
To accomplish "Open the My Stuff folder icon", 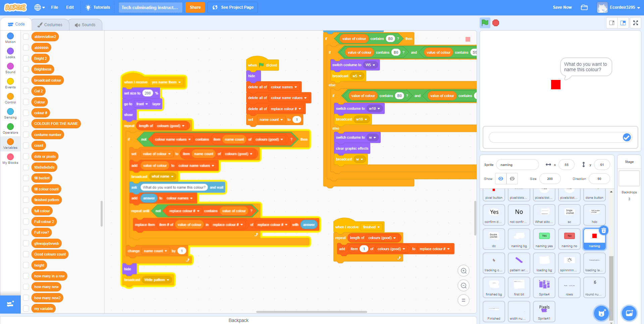I will (x=584, y=7).
